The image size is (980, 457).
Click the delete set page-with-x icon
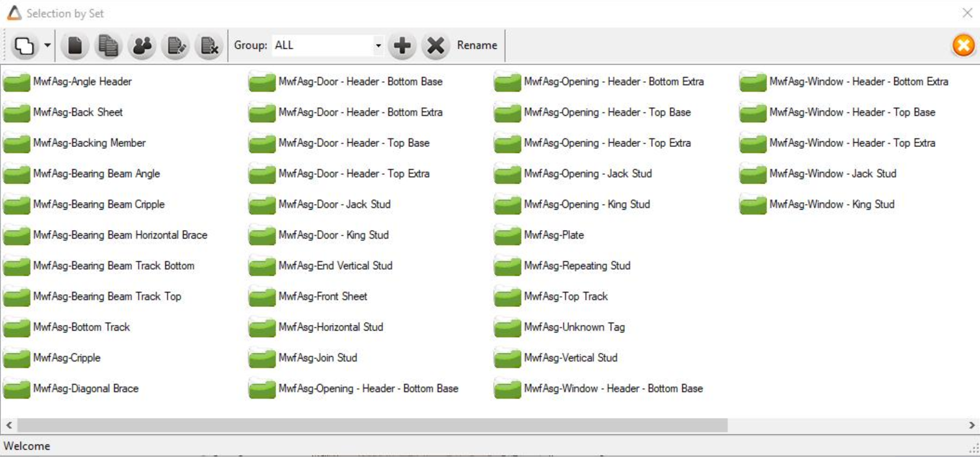pyautogui.click(x=209, y=46)
